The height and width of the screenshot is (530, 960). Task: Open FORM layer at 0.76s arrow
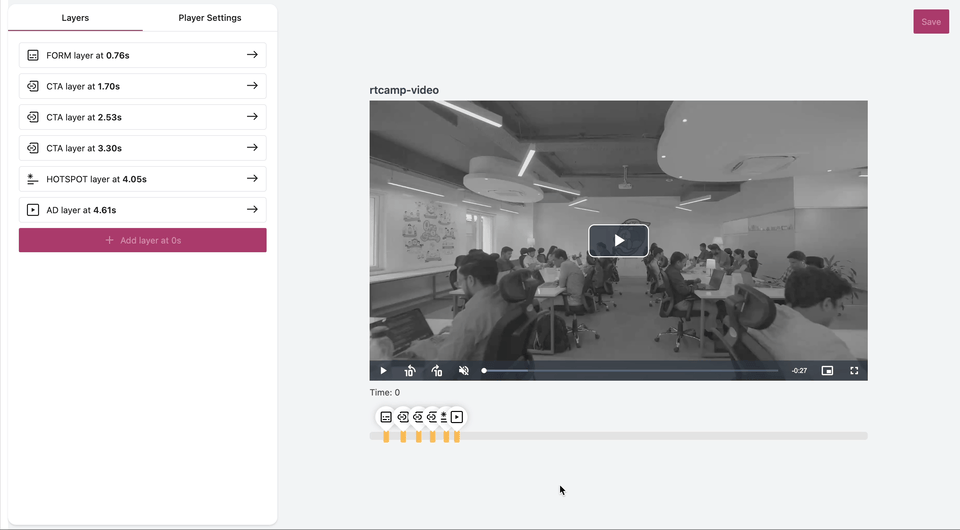252,55
